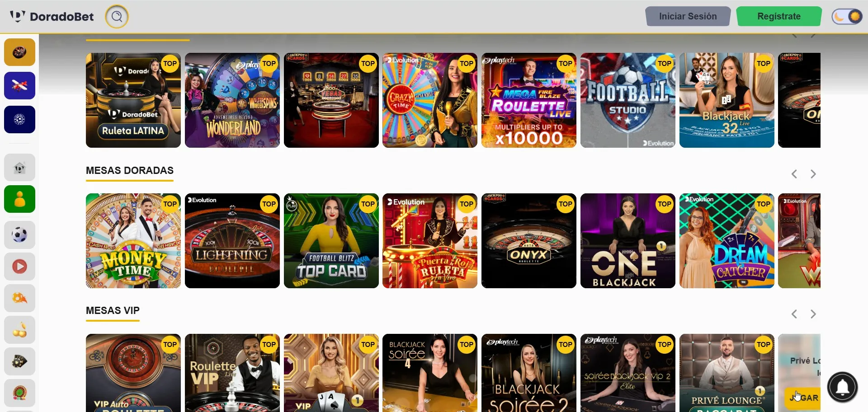This screenshot has width=868, height=412.
Task: Toggle the dark/light mode switch
Action: click(x=847, y=17)
